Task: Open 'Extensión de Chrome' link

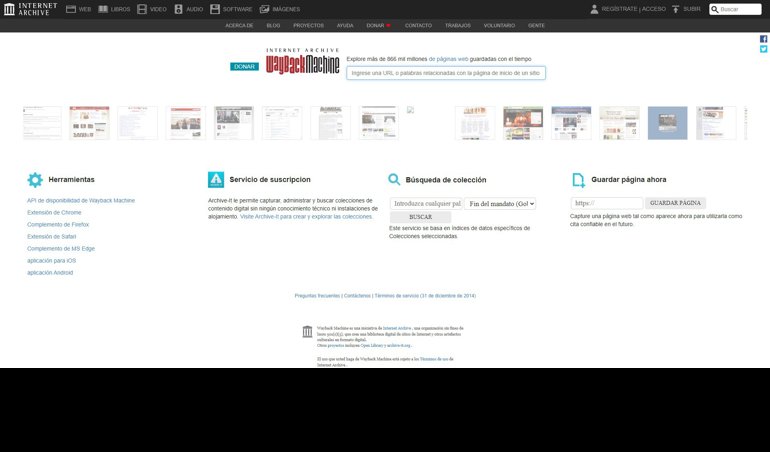Action: (x=54, y=213)
